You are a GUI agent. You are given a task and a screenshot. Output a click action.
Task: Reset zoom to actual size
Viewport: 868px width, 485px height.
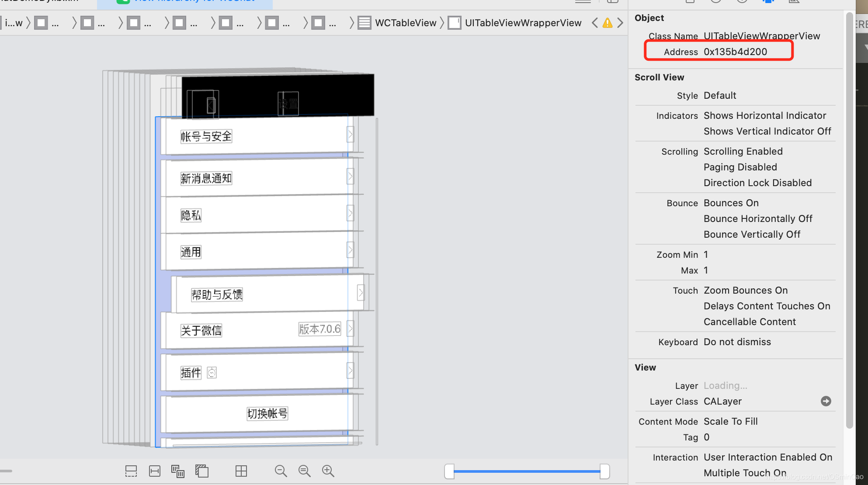tap(304, 471)
